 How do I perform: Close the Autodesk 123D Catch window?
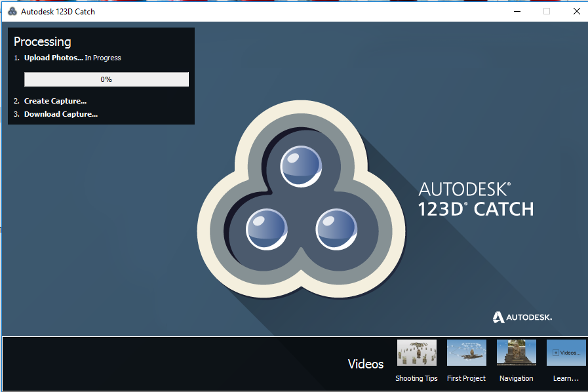[577, 11]
